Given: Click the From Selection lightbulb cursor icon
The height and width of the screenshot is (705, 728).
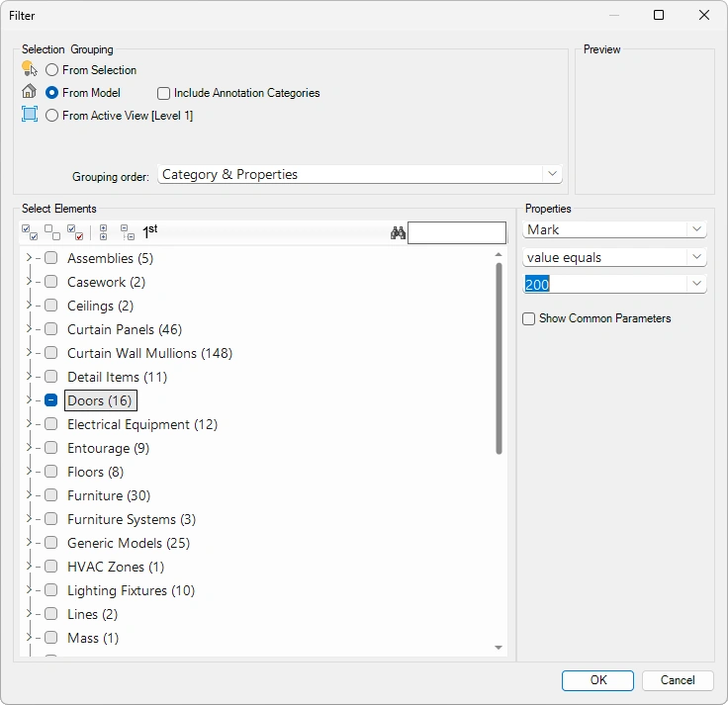Looking at the screenshot, I should pos(30,68).
